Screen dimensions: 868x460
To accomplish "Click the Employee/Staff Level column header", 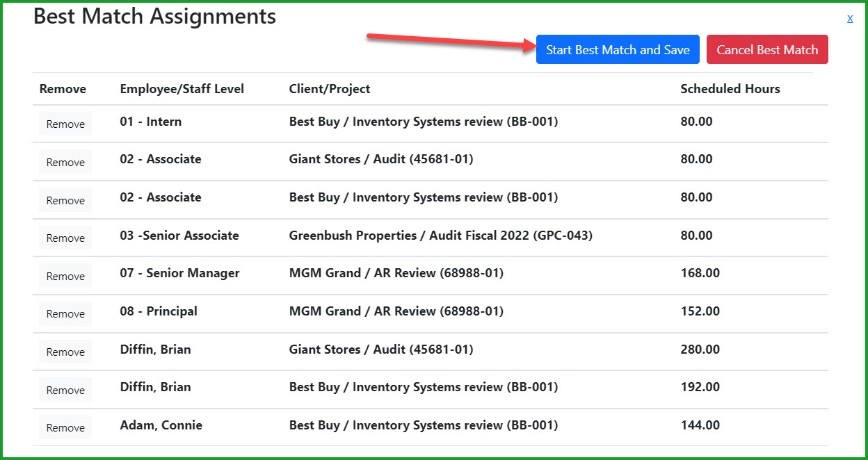I will pyautogui.click(x=182, y=89).
